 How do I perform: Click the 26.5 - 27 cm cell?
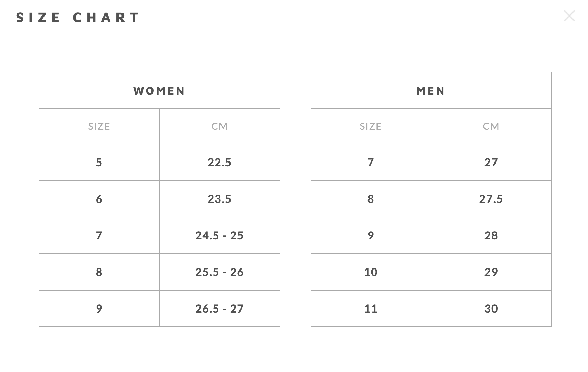[x=220, y=309]
